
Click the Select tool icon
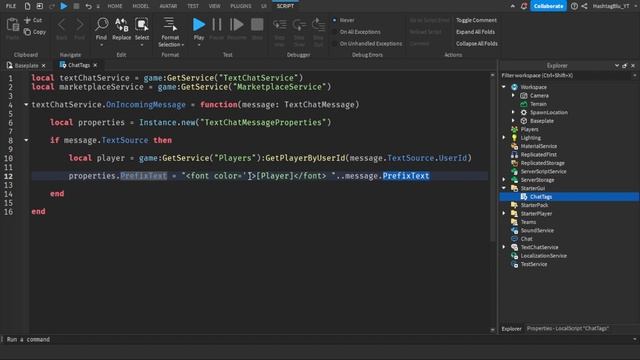142,25
